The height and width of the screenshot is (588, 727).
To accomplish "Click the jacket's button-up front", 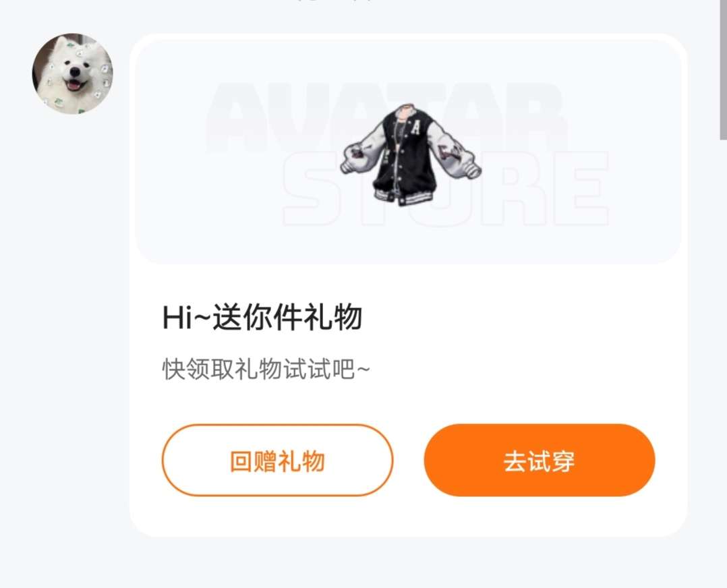I will click(400, 163).
